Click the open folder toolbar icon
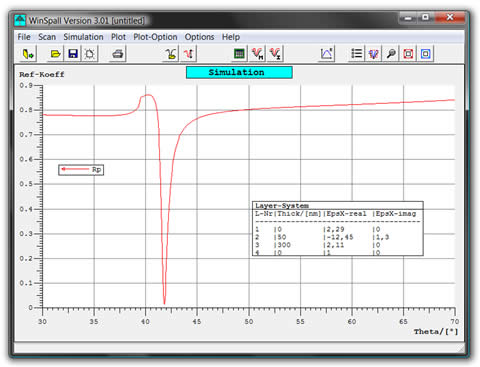This screenshot has width=480, height=367. 55,54
